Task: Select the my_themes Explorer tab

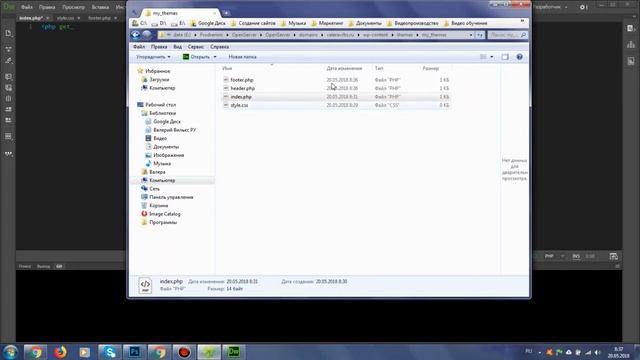Action: 179,13
